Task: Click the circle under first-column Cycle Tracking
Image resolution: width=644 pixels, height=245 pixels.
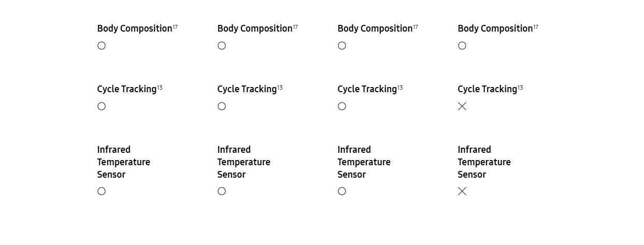Action: (x=102, y=106)
